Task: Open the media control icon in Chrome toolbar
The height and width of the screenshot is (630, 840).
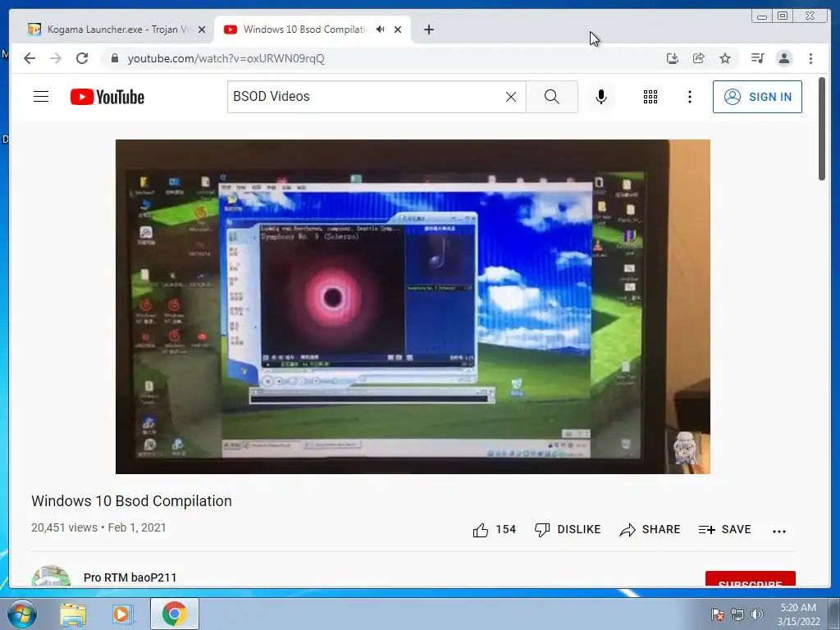Action: coord(757,58)
